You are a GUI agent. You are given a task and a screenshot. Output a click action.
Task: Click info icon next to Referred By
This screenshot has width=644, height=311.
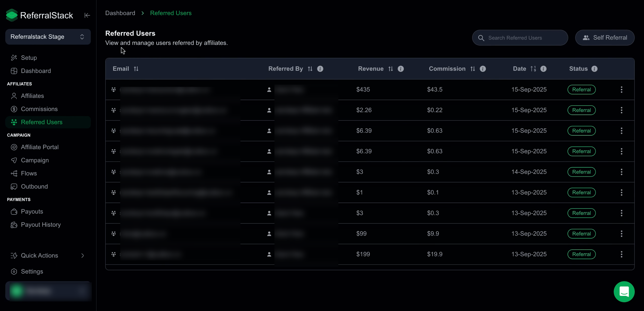pos(320,69)
